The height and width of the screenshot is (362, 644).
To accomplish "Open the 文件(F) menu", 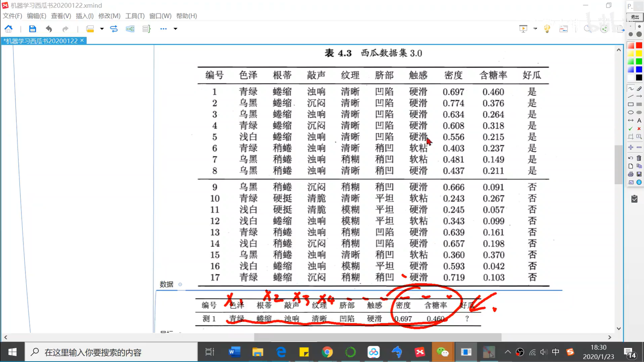I will tap(12, 16).
